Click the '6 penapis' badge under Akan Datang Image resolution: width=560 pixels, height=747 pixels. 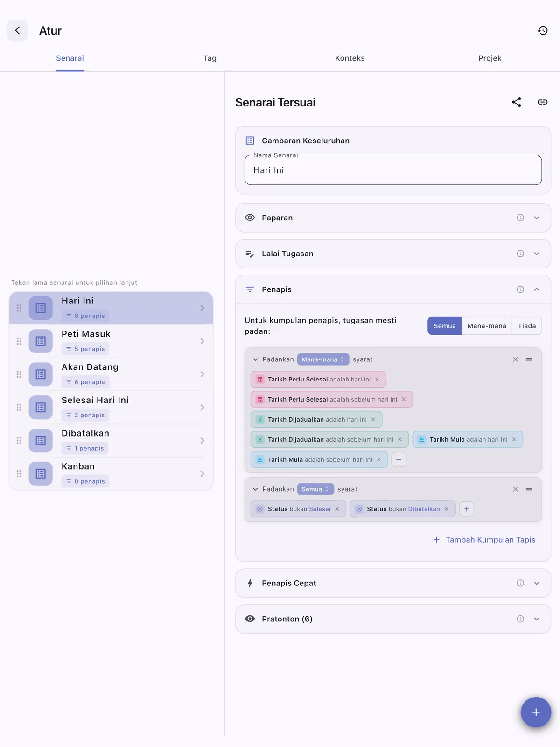pos(85,382)
